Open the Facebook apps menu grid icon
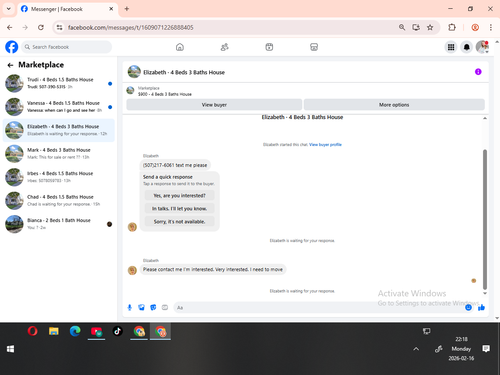Viewport: 500px width, 375px height. pos(451,47)
